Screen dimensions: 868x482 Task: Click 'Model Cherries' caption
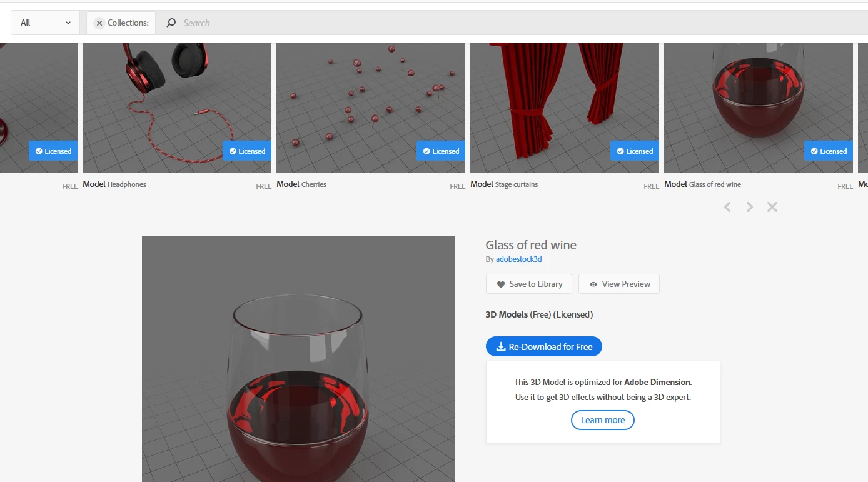[x=301, y=184]
